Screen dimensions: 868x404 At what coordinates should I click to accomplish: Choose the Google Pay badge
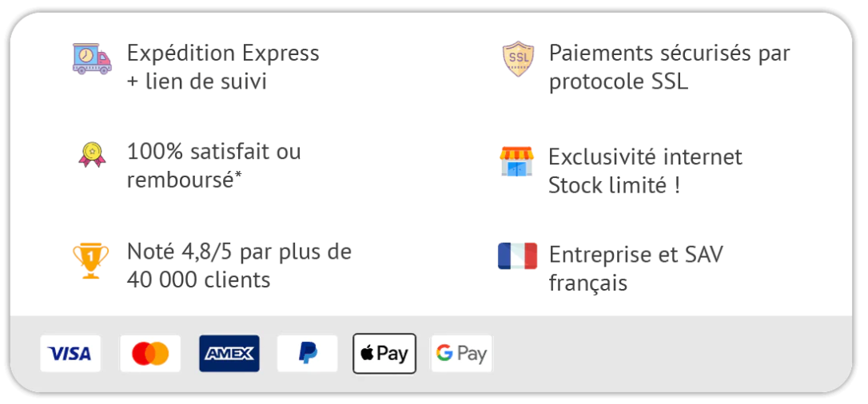click(x=462, y=354)
